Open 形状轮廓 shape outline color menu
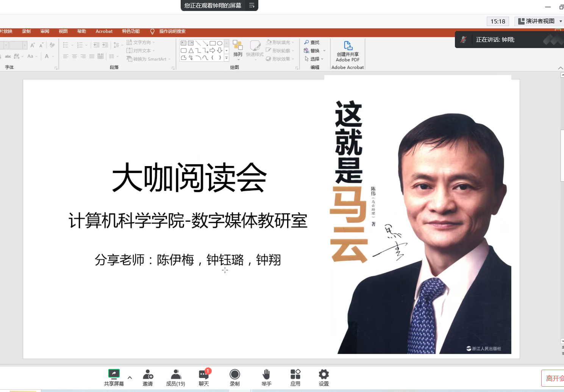Screen dimensions: 564x392 280,51
